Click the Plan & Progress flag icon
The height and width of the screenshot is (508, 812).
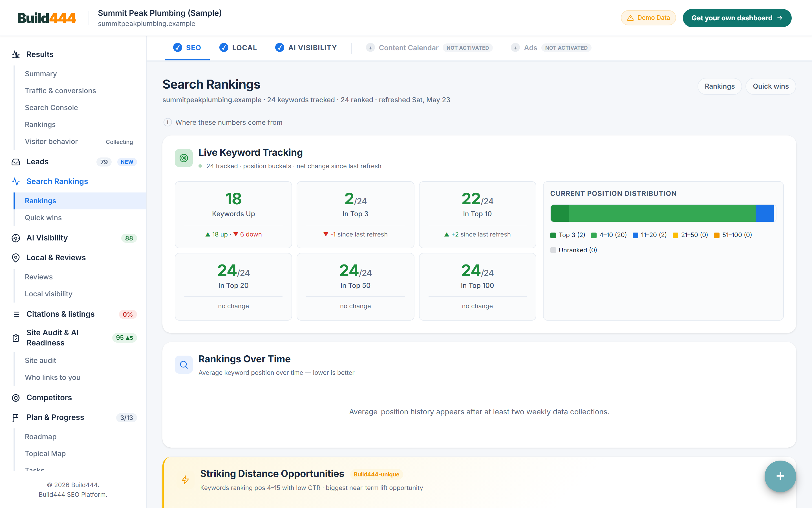coord(16,418)
